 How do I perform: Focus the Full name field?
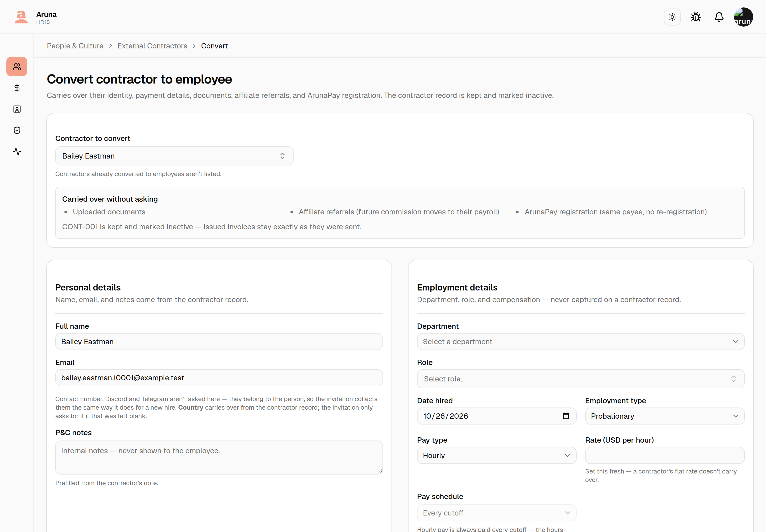click(x=219, y=342)
